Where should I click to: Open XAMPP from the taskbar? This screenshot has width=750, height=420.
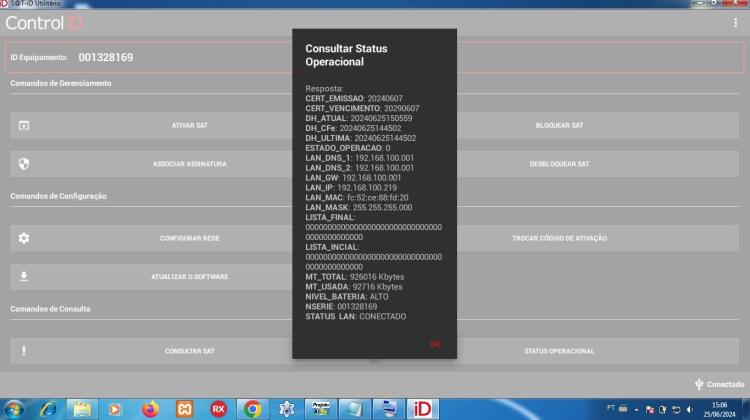(x=184, y=409)
